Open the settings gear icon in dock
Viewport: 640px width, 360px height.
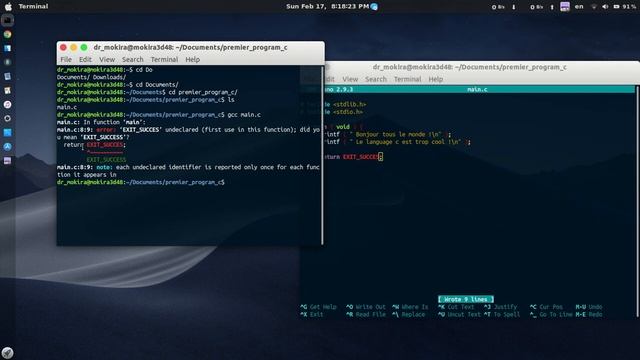coord(7,118)
